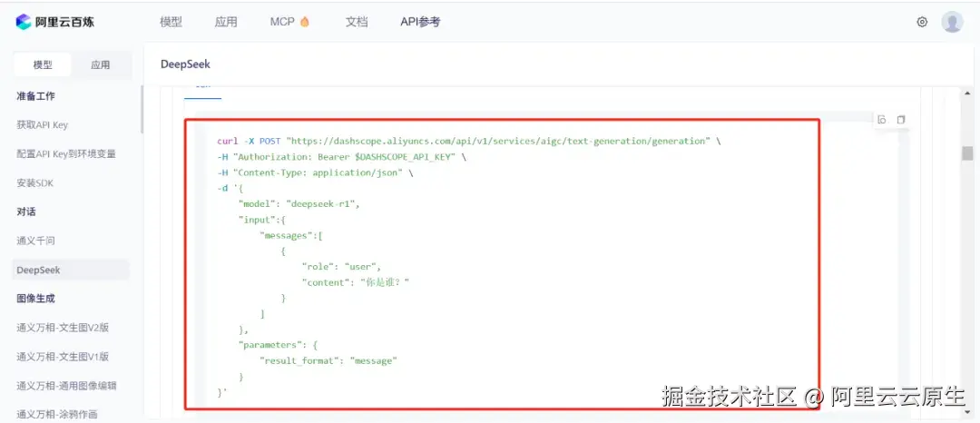980x423 pixels.
Task: Open 配置API Key到环境变量 page
Action: click(65, 153)
